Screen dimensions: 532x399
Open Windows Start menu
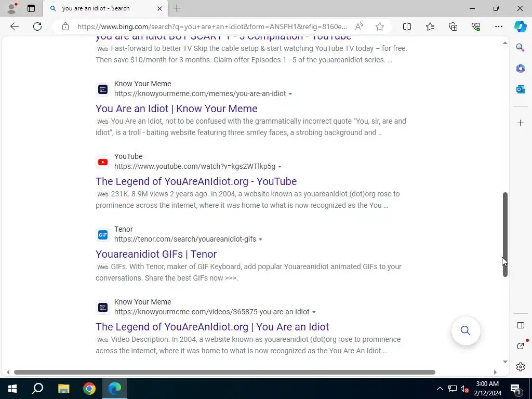coord(12,389)
